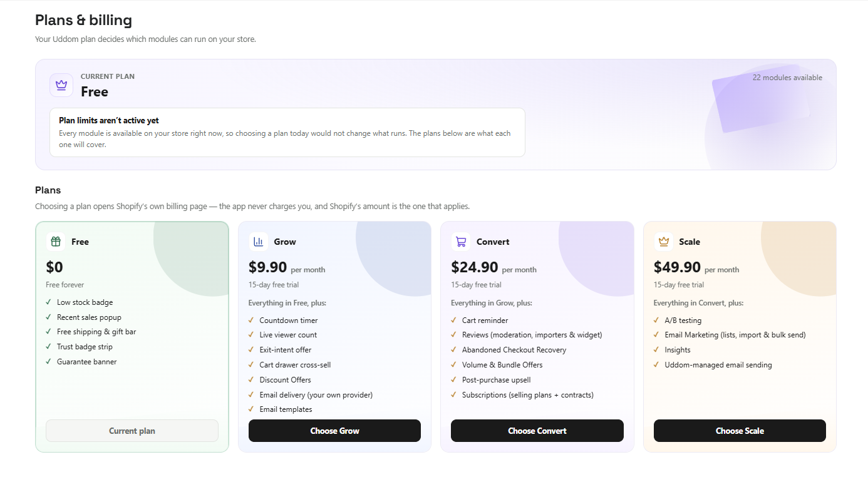Click "Email Marketing (lists, import & bulk send)" feature

coord(735,335)
